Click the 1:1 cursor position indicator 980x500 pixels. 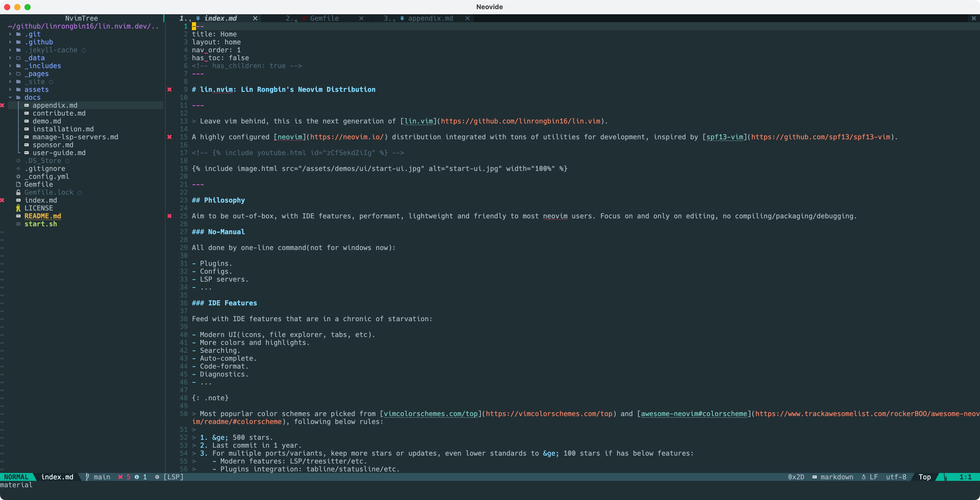pyautogui.click(x=965, y=477)
